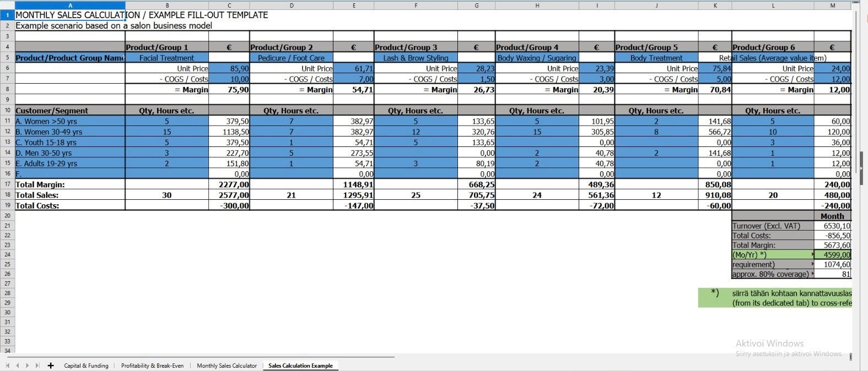The width and height of the screenshot is (868, 371).
Task: Go to previous sheet tab arrow
Action: 17,365
